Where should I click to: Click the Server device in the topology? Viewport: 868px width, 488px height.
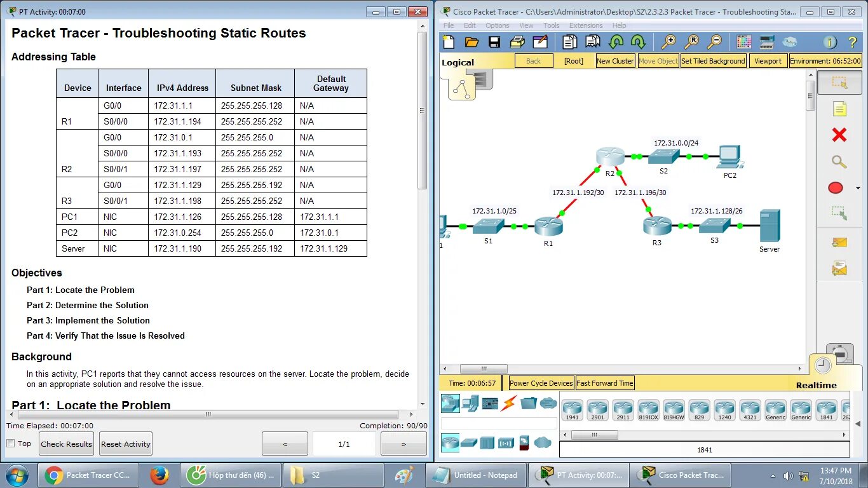click(x=770, y=226)
